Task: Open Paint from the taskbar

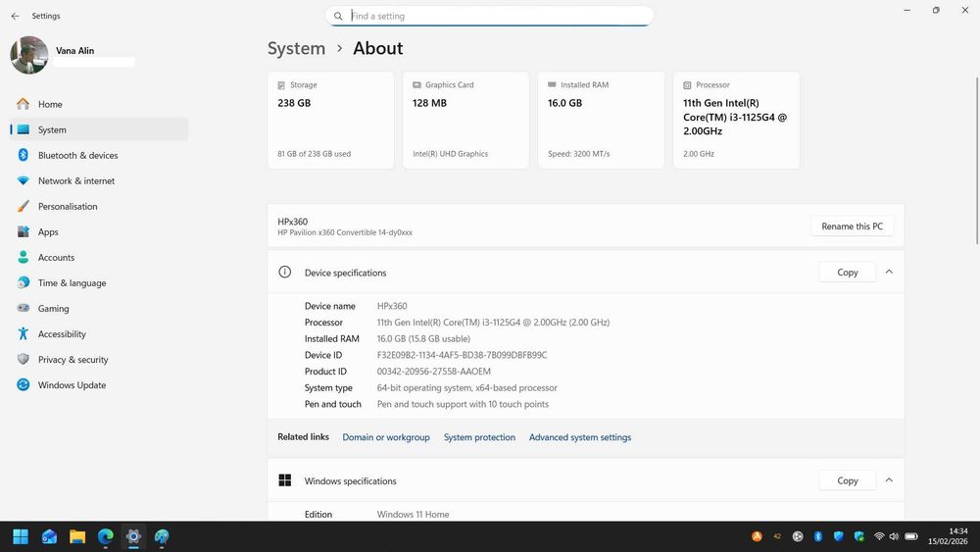Action: pos(162,536)
